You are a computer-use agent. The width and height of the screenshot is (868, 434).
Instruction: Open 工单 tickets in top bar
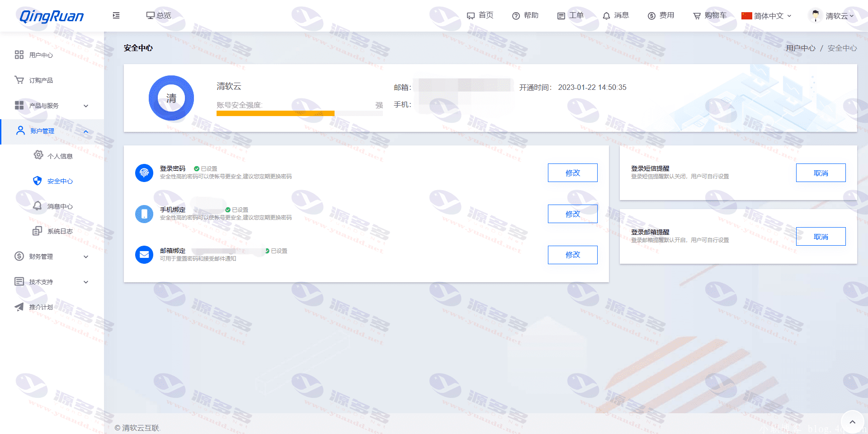(571, 15)
